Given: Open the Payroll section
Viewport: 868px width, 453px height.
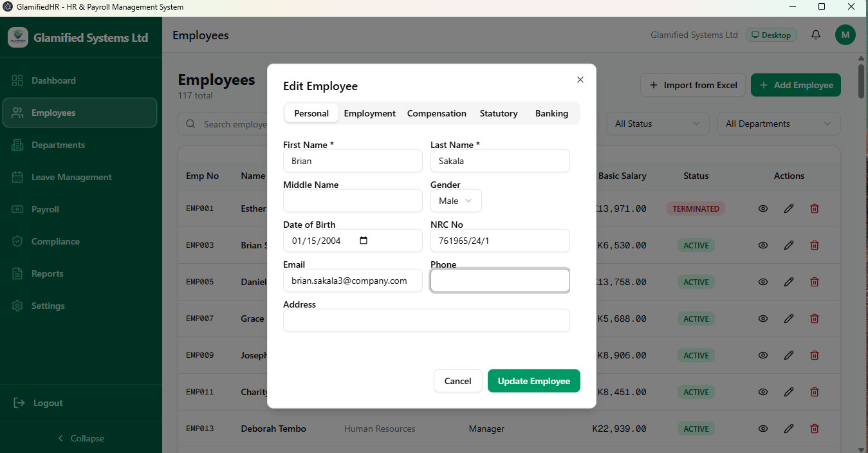Looking at the screenshot, I should [x=80, y=209].
